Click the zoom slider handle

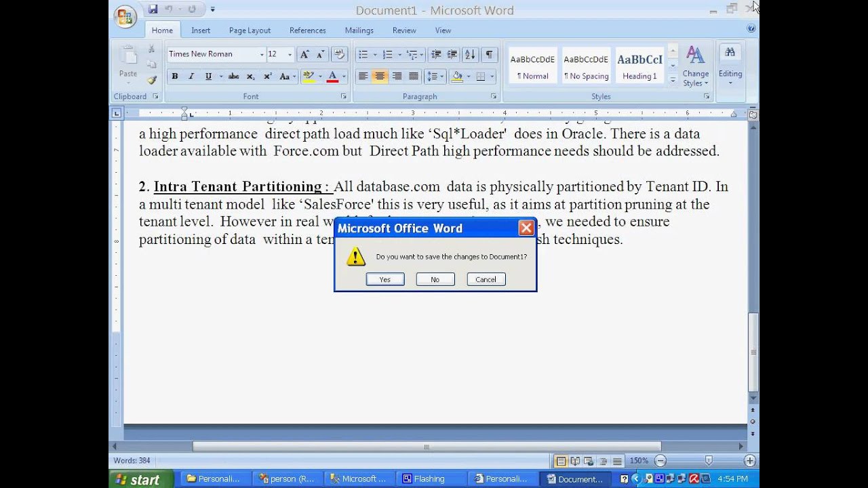click(708, 461)
